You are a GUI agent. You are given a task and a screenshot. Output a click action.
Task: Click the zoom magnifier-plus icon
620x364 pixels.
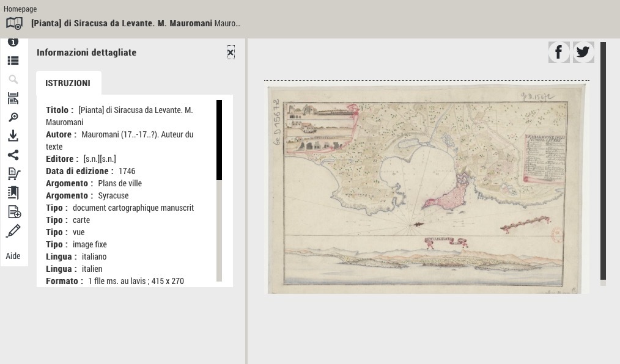pyautogui.click(x=13, y=117)
